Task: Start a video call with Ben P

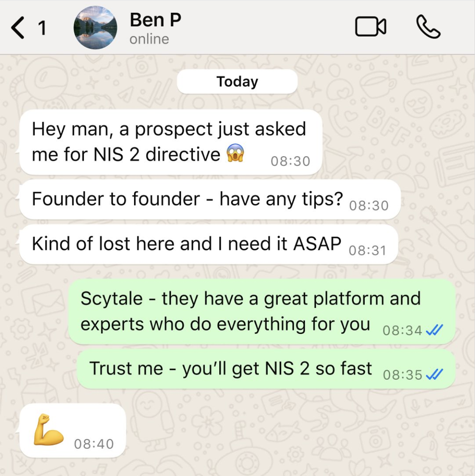Action: (371, 27)
